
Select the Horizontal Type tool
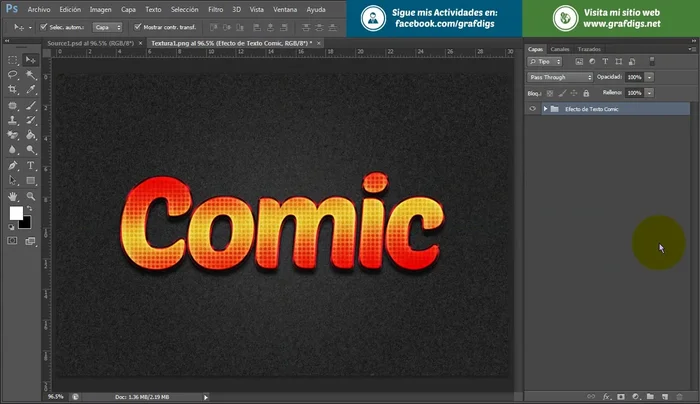[x=31, y=166]
